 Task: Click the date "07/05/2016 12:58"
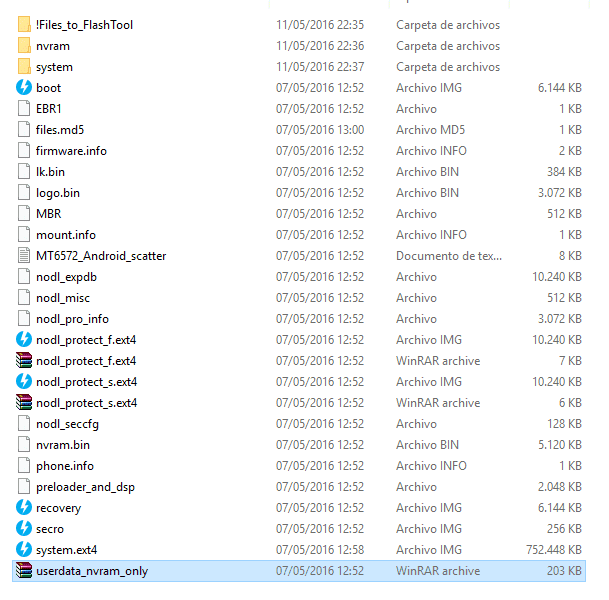coord(320,550)
